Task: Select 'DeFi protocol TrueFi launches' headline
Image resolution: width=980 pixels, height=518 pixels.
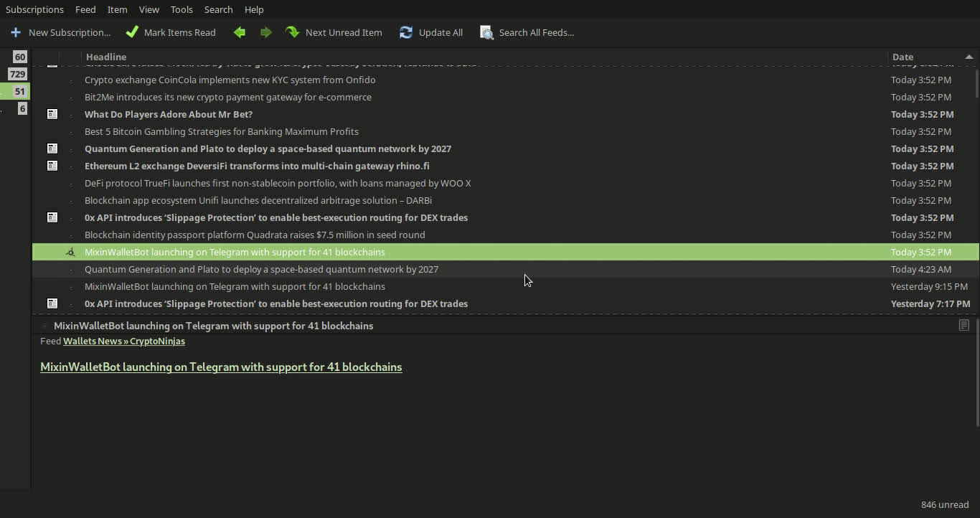Action: 278,183
